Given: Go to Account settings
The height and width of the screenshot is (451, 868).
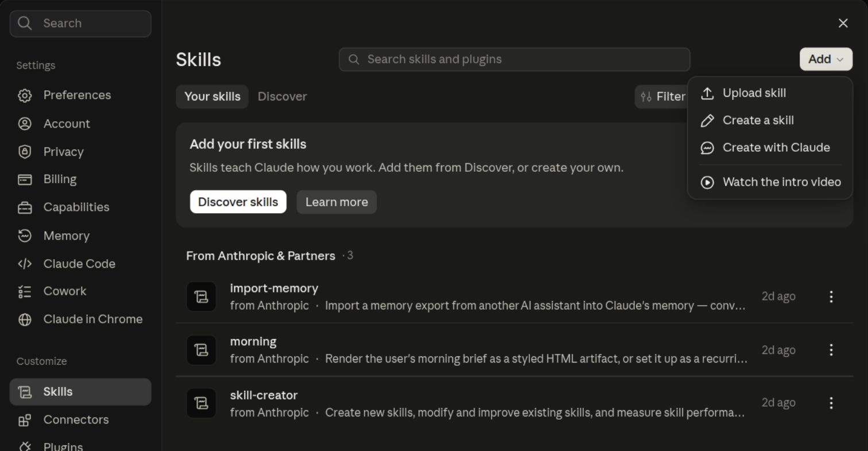Looking at the screenshot, I should [x=80, y=124].
